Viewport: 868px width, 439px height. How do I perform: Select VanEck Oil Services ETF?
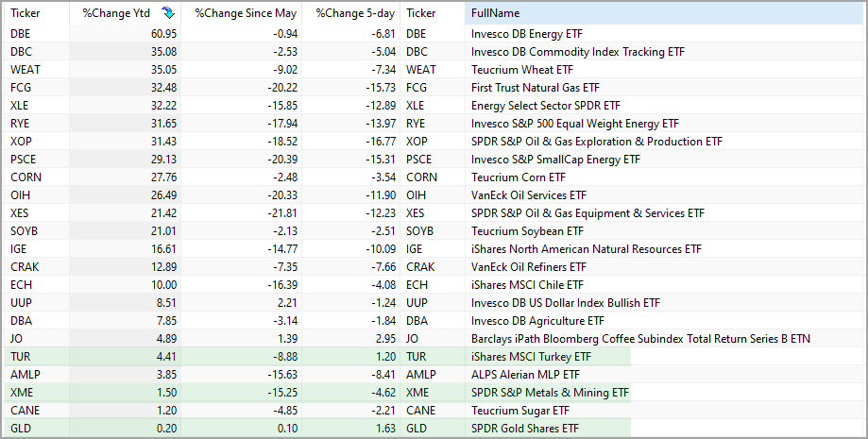point(529,194)
